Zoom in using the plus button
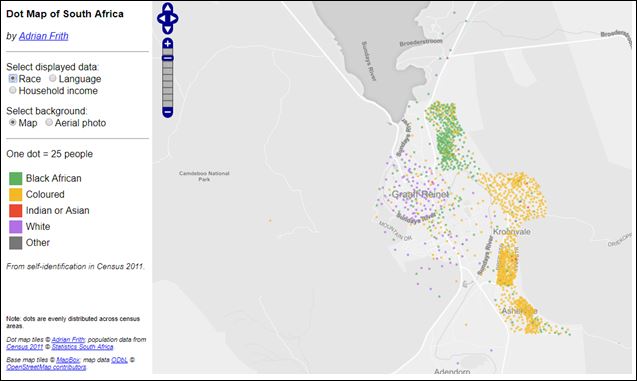This screenshot has width=637, height=381. pos(168,43)
